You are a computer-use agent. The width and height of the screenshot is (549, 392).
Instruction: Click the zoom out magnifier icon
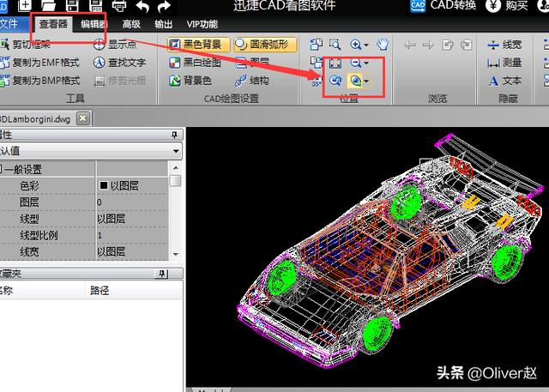(355, 63)
